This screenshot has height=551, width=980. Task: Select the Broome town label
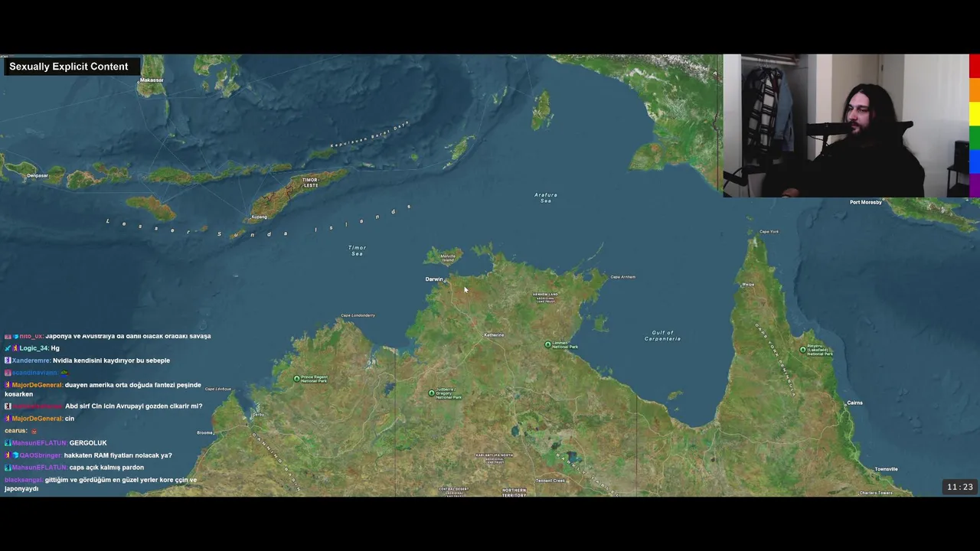coord(204,432)
